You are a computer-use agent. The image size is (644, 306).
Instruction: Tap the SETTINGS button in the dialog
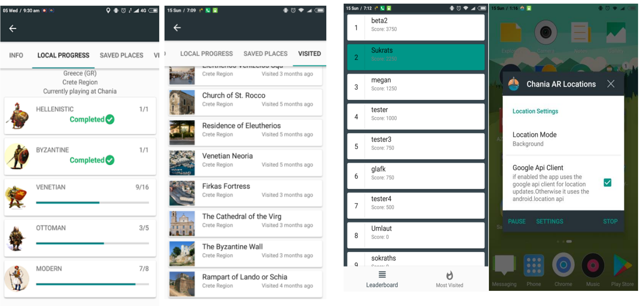[x=549, y=221]
